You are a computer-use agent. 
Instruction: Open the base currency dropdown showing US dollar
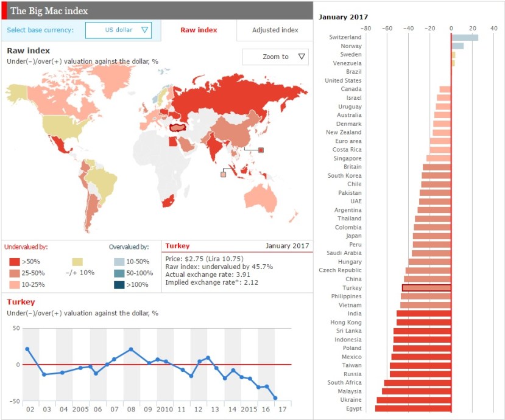[x=118, y=29]
